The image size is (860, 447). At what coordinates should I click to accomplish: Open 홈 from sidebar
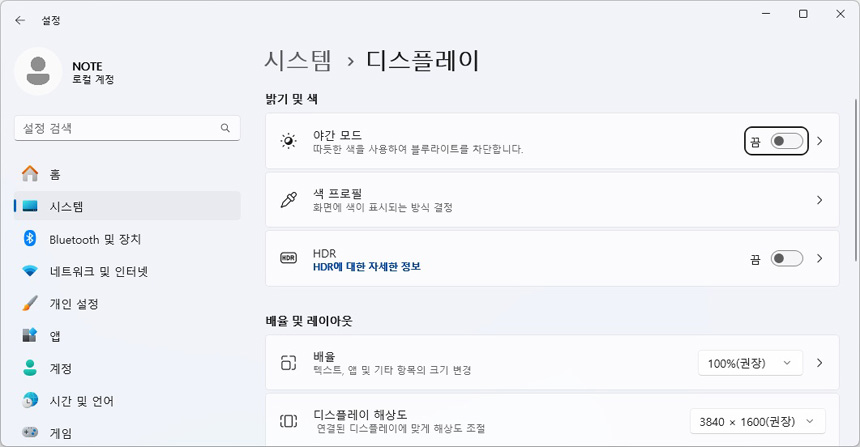click(54, 174)
